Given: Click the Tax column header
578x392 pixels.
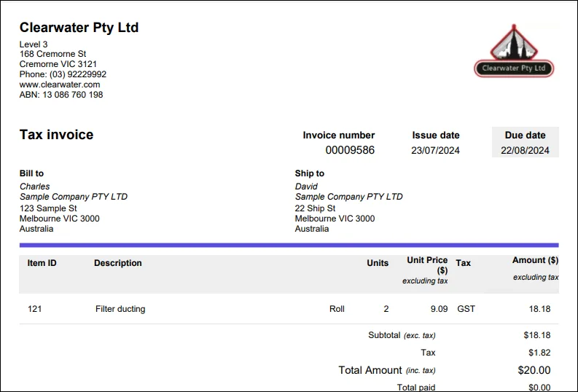Looking at the screenshot, I should [x=464, y=263].
